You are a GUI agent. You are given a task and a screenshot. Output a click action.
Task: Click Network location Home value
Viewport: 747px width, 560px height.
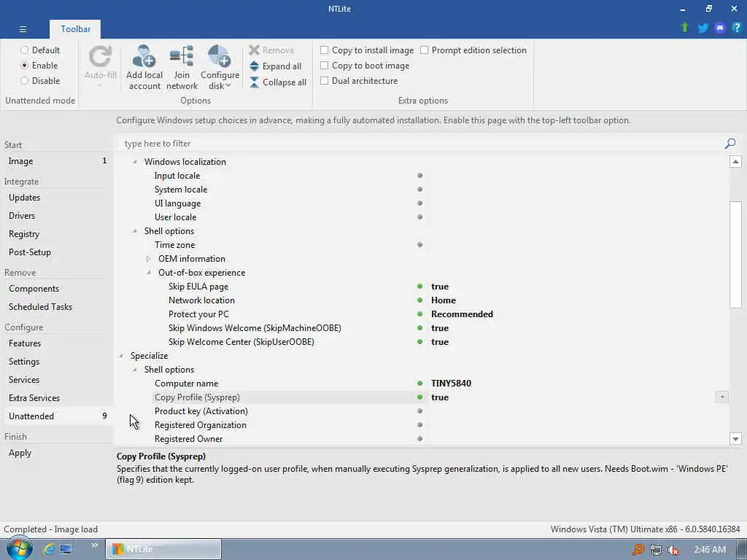pos(443,300)
